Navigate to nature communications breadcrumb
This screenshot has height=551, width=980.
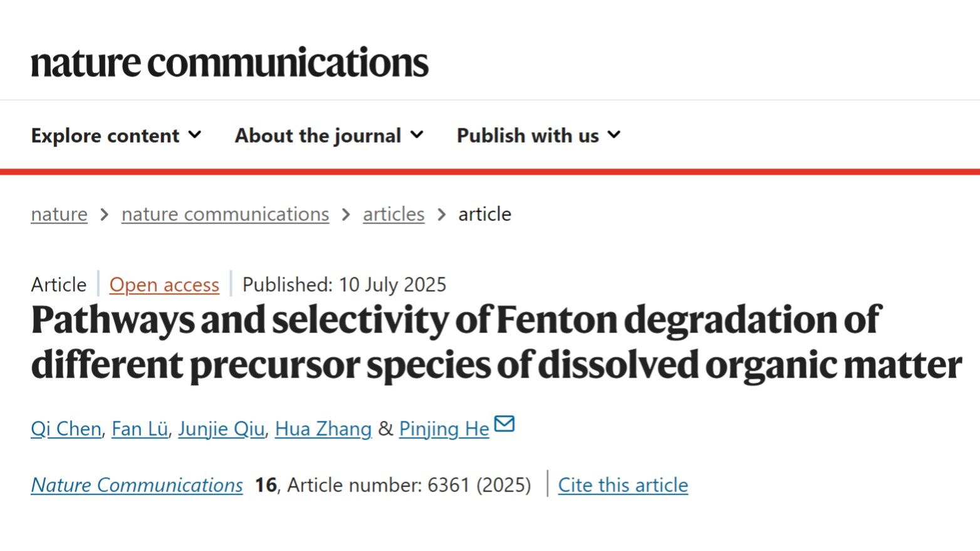pyautogui.click(x=225, y=214)
